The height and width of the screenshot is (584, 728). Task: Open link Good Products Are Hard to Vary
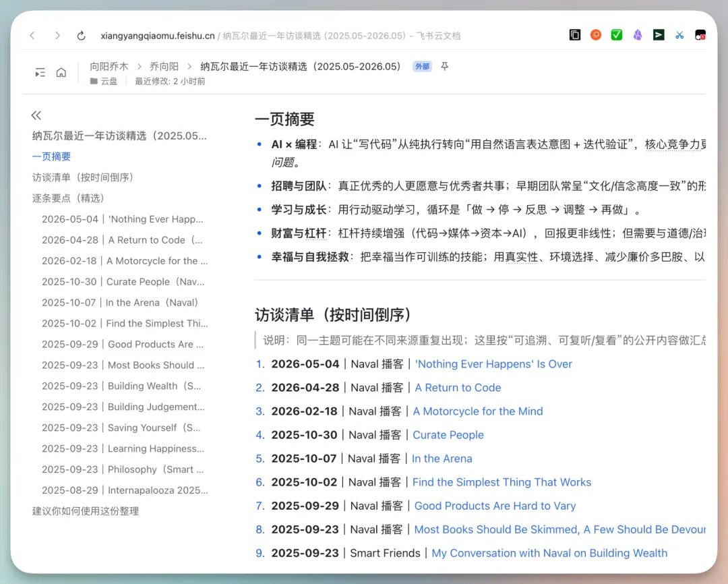tap(495, 506)
